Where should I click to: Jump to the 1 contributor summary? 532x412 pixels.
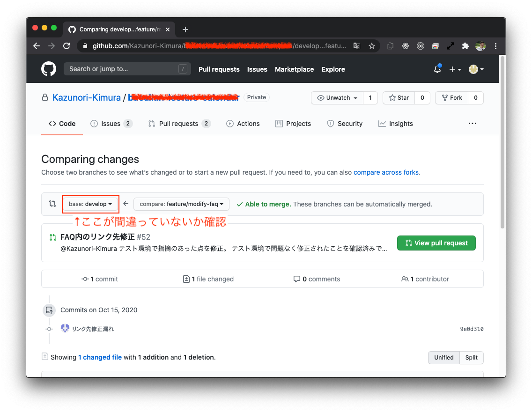tap(425, 279)
